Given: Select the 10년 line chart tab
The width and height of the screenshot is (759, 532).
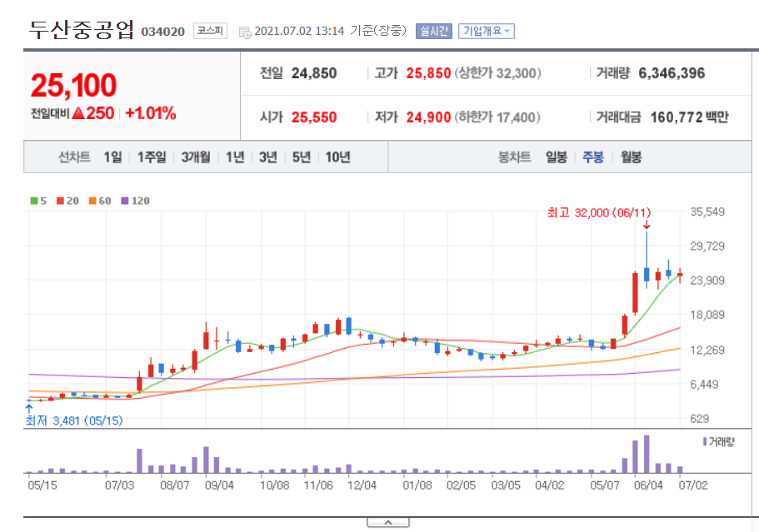Looking at the screenshot, I should tap(337, 157).
